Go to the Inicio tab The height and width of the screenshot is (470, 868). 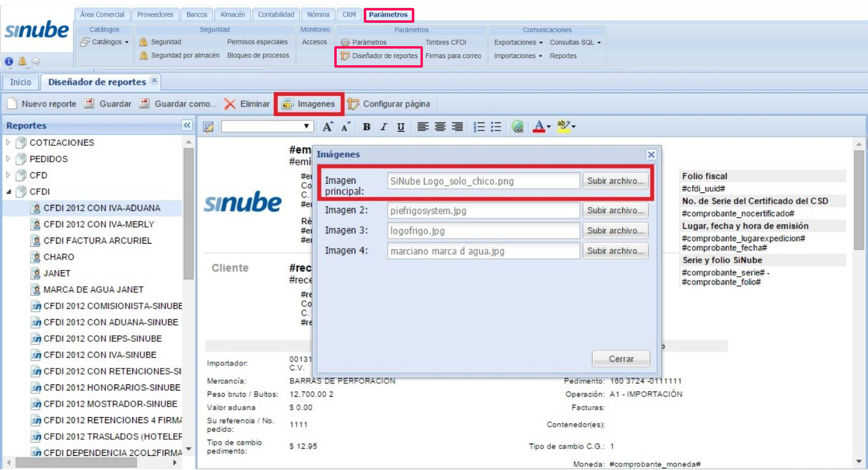20,82
